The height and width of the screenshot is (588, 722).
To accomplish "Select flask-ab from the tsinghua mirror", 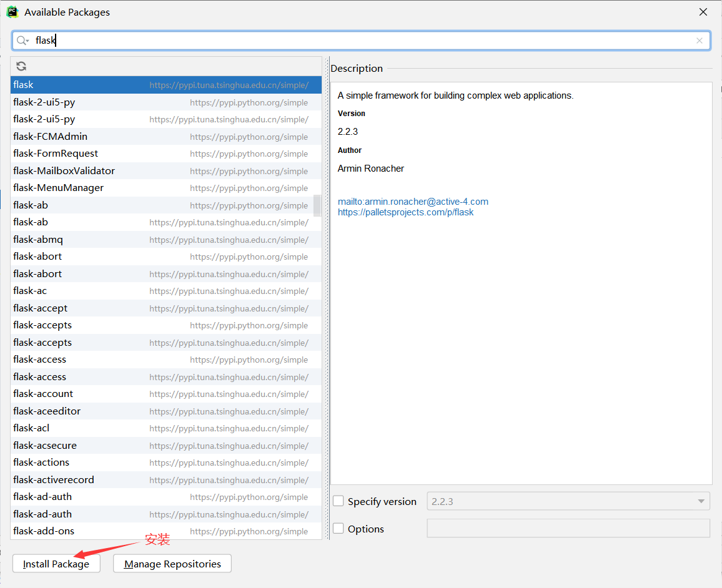I will 166,222.
